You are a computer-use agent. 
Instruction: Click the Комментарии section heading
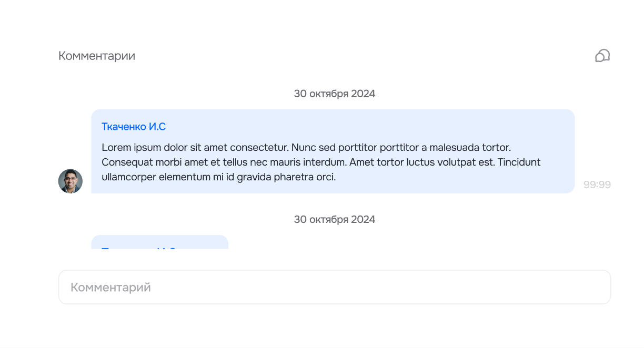coord(97,56)
